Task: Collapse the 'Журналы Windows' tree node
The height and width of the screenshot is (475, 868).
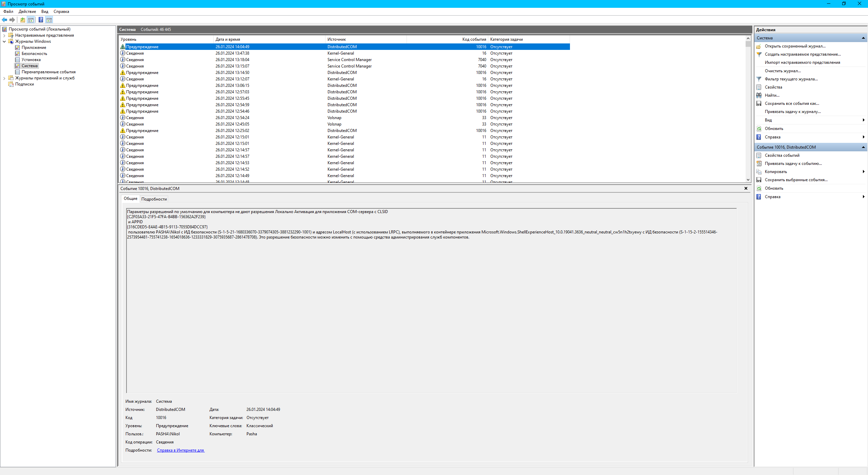Action: coord(4,41)
